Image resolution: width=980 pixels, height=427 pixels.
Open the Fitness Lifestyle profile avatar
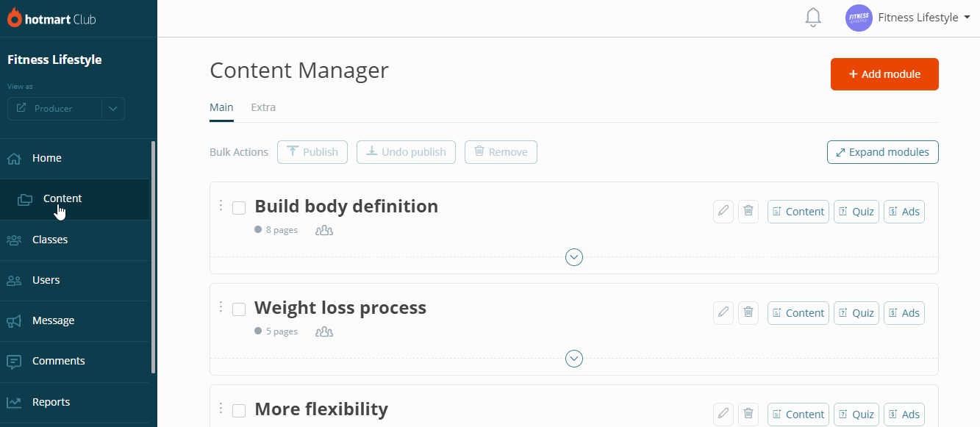pyautogui.click(x=859, y=18)
